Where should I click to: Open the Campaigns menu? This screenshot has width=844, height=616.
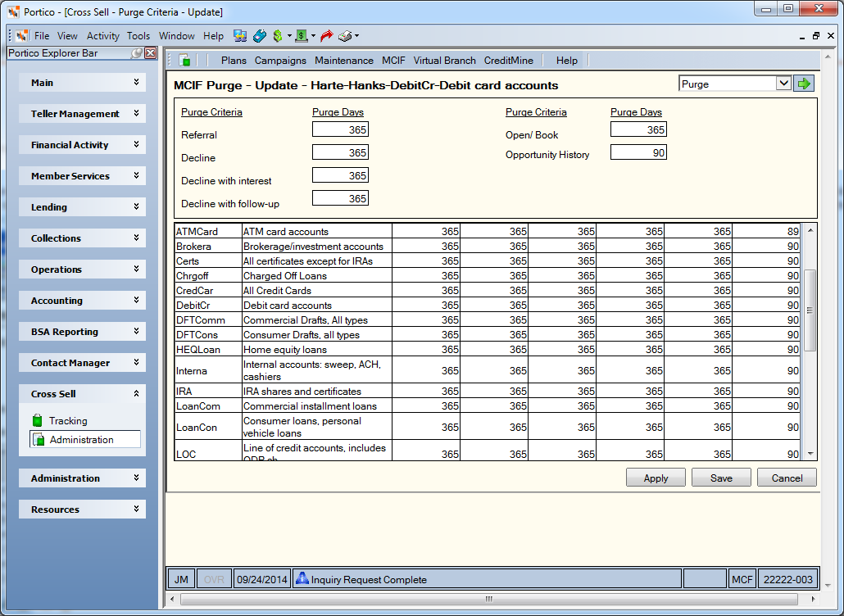tap(280, 61)
